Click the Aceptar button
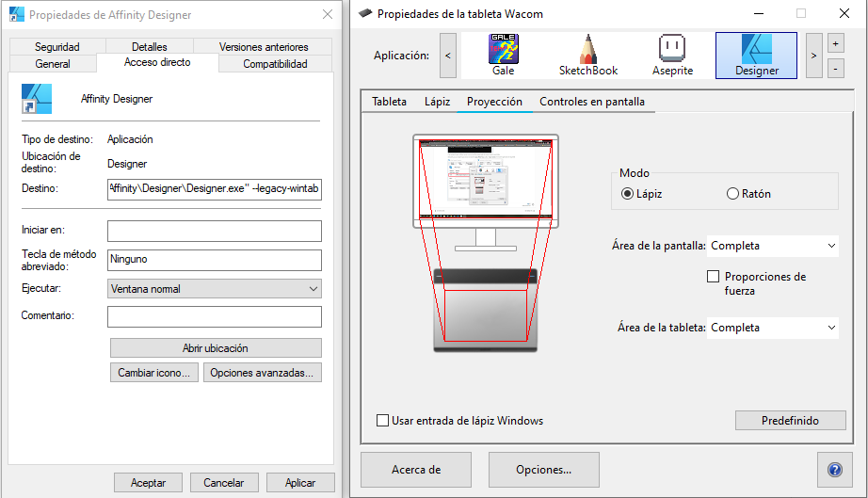This screenshot has width=868, height=498. pos(148,483)
